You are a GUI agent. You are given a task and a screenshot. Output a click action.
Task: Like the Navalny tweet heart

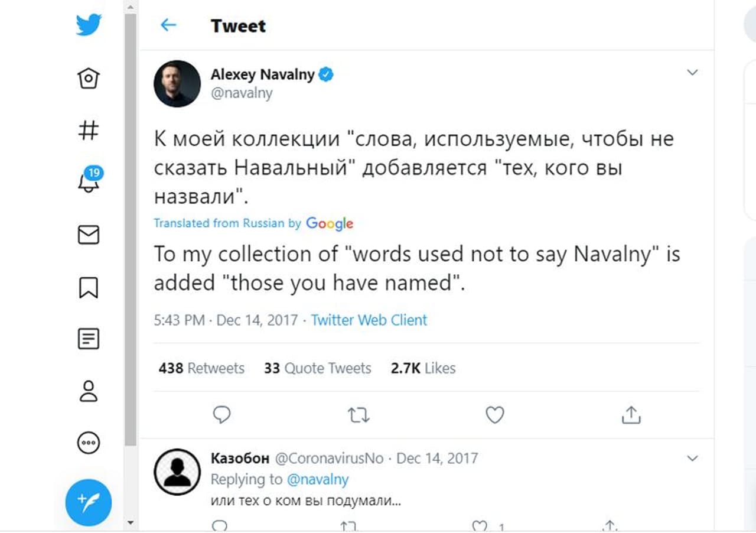[494, 415]
